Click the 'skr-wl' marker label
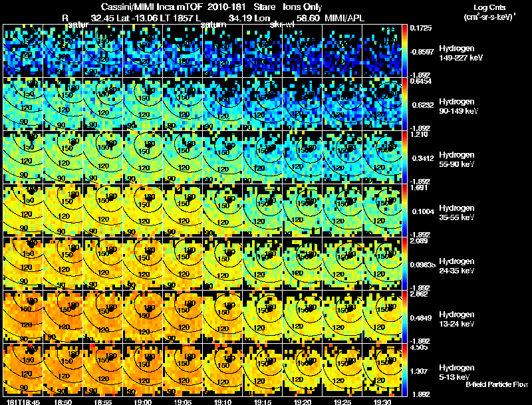Screen dimensions: 532x405 pos(281,25)
